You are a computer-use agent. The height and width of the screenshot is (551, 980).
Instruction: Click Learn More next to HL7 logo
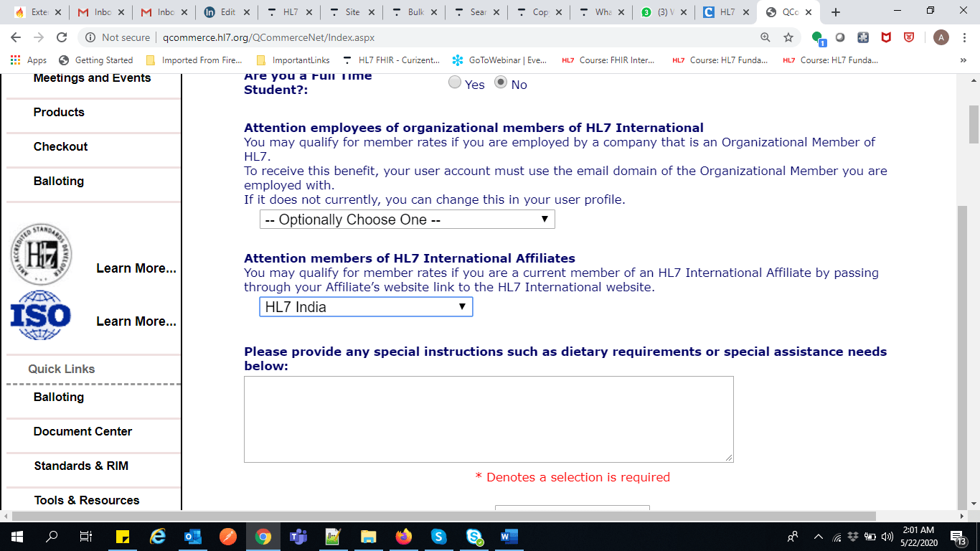tap(136, 268)
